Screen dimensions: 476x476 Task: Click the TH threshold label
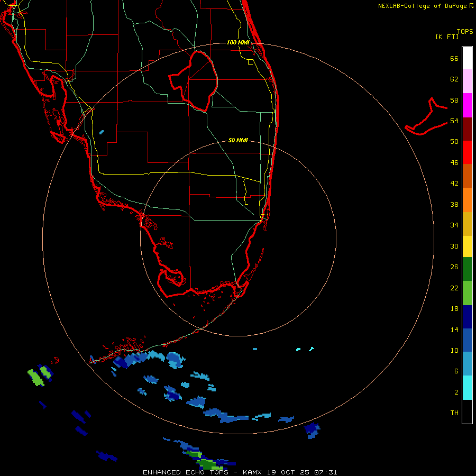[454, 413]
